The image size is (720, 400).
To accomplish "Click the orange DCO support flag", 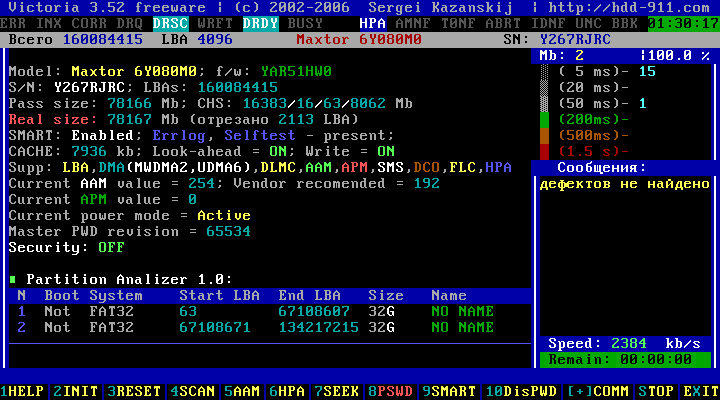I will [x=427, y=168].
